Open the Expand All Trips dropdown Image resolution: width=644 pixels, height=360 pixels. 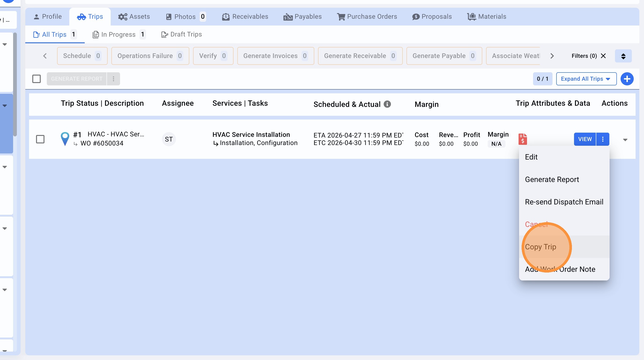[586, 79]
